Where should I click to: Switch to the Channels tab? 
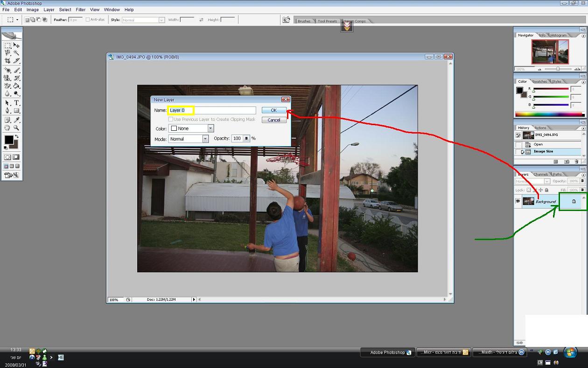click(x=540, y=174)
